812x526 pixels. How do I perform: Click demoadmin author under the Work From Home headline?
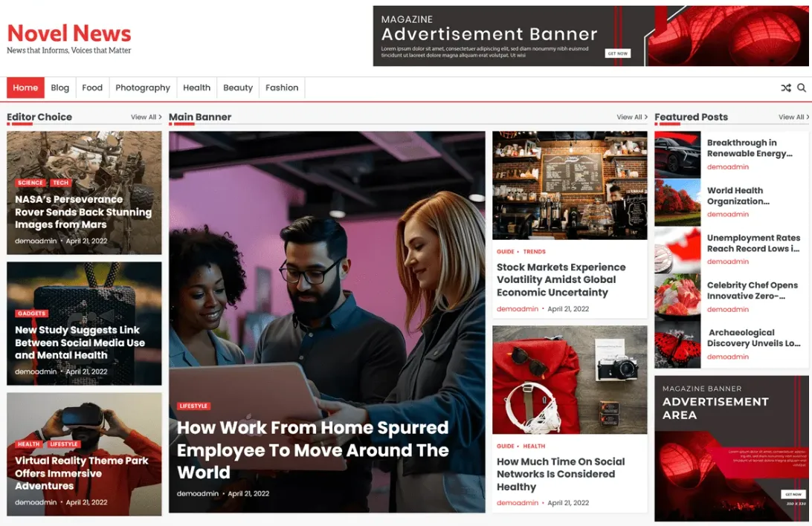point(198,493)
